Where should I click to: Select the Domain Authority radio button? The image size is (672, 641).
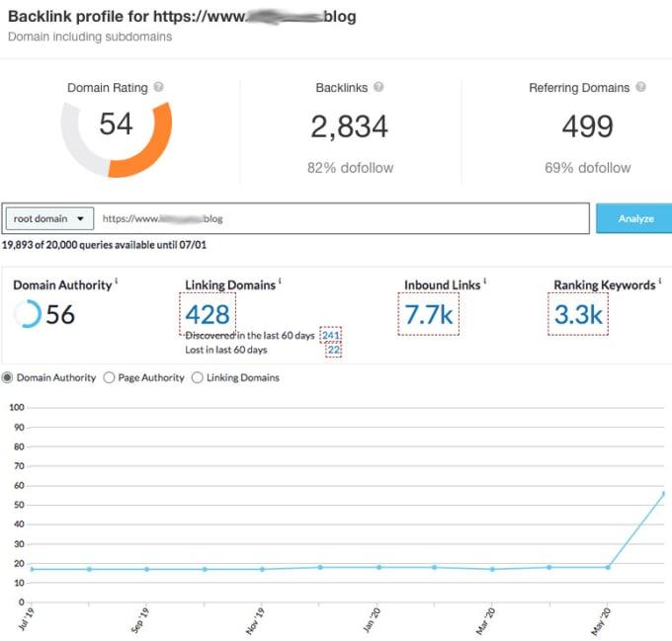9,377
